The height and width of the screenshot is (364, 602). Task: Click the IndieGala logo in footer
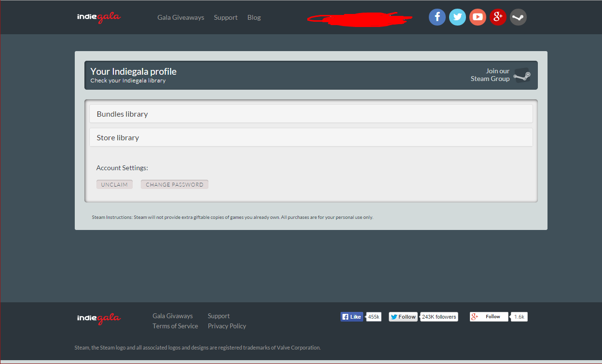pos(99,318)
